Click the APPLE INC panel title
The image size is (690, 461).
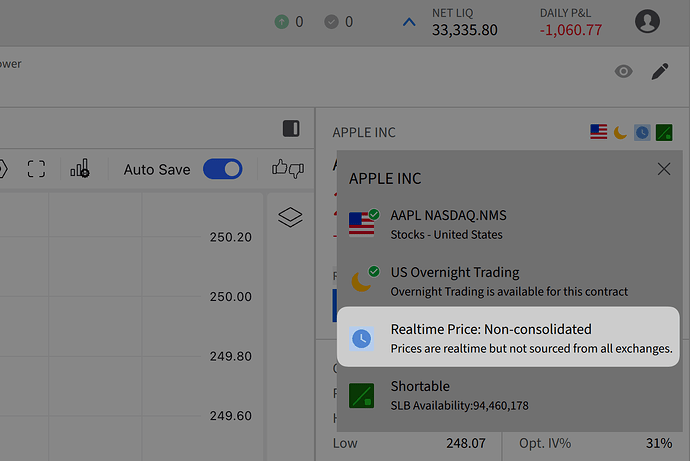point(364,132)
